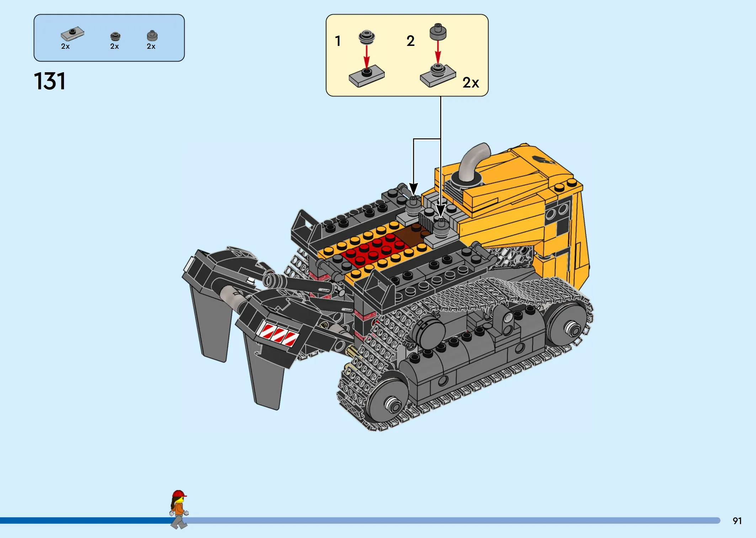This screenshot has width=756, height=538.
Task: Click the 2x label under the round stud plate
Action: [x=115, y=46]
